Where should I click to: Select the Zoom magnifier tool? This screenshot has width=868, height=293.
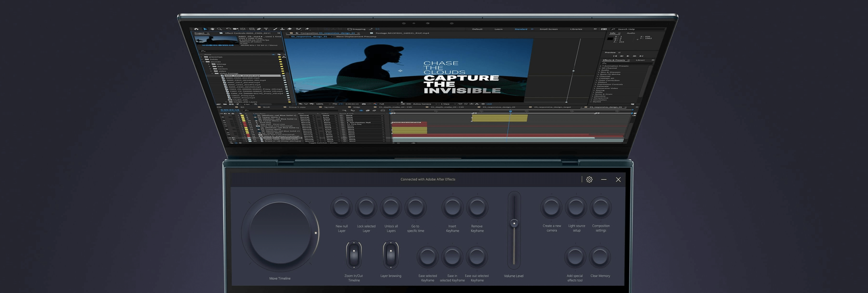click(x=220, y=29)
